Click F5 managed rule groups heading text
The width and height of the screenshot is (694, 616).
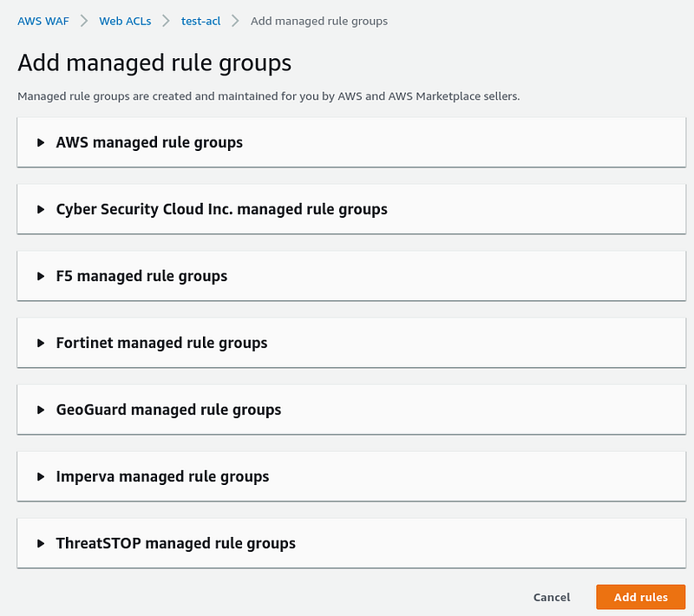141,276
